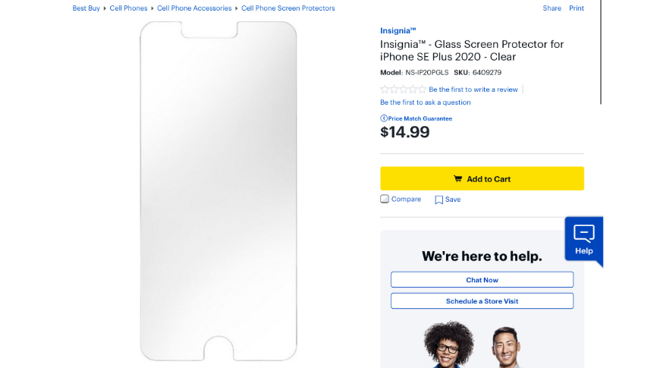The image size is (660, 368).
Task: Click the screen protector product image
Action: (218, 191)
